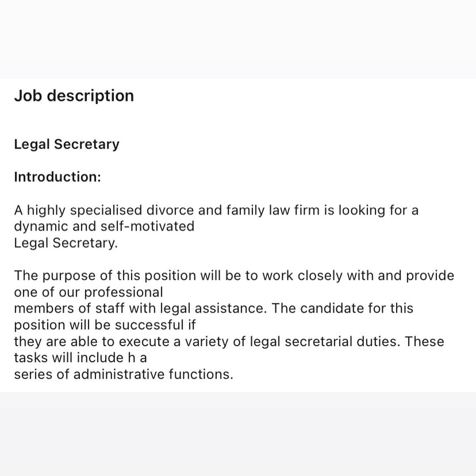Click the line 'members of staff with legal assistance'
This screenshot has height=476, width=476.
click(140, 308)
